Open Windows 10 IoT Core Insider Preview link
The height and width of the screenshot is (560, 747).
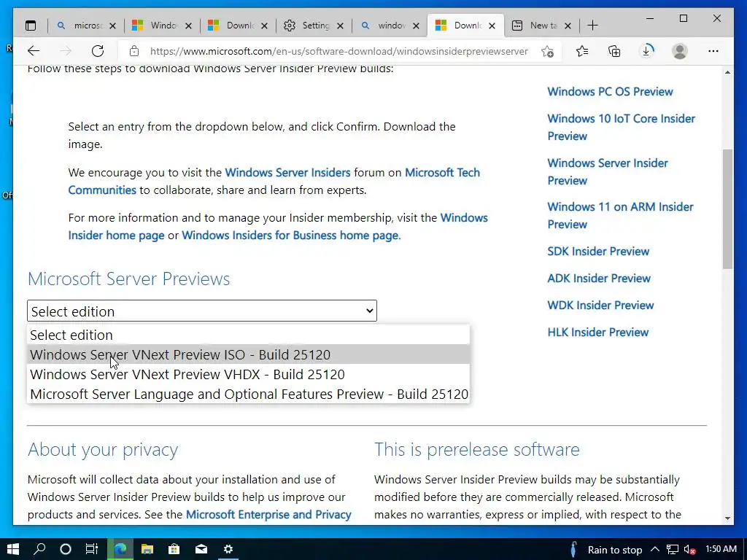point(622,127)
